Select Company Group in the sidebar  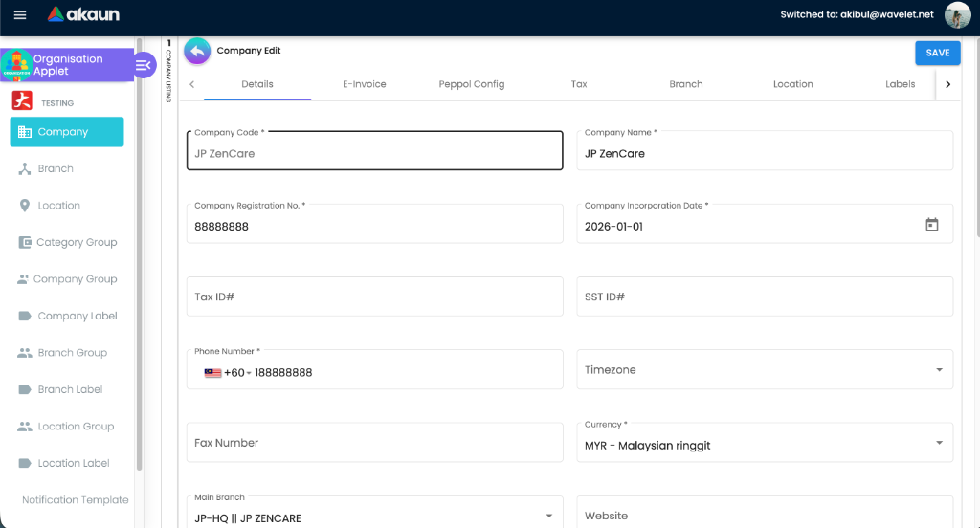point(67,279)
